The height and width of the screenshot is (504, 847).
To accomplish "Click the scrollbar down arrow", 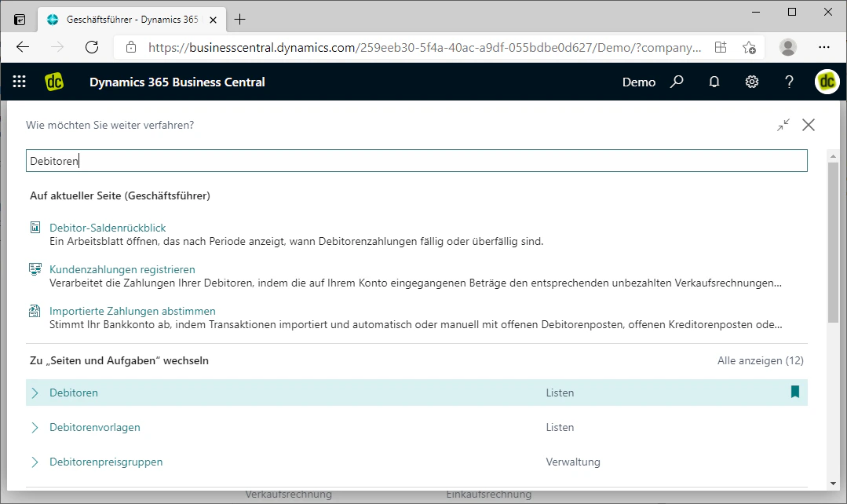I will click(833, 484).
